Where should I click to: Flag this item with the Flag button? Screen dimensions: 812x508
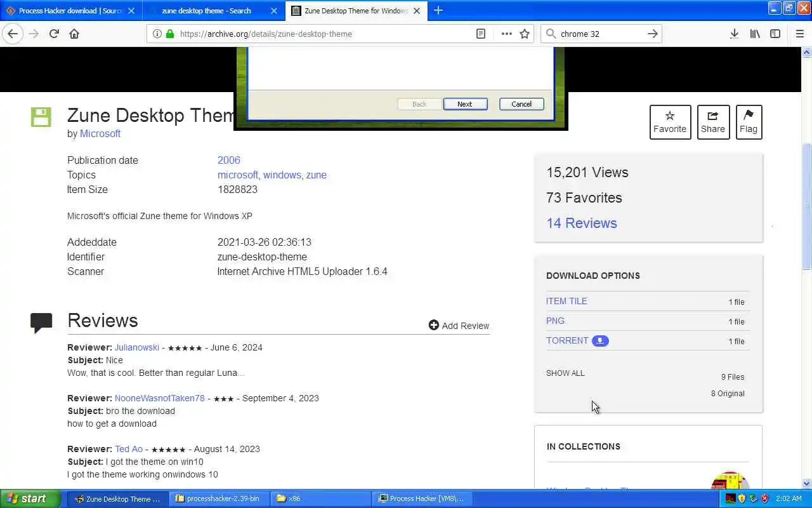pos(749,122)
